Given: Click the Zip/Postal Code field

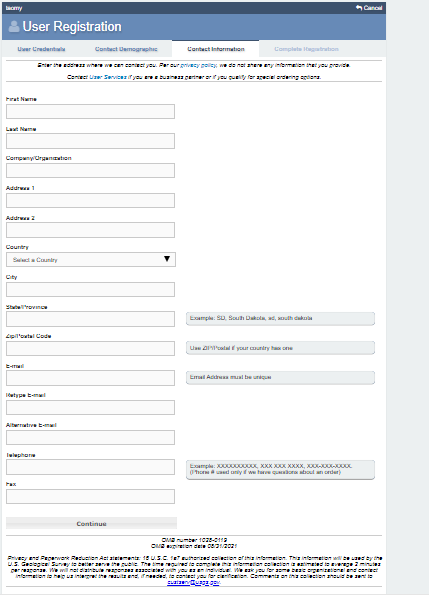Looking at the screenshot, I should [x=90, y=349].
